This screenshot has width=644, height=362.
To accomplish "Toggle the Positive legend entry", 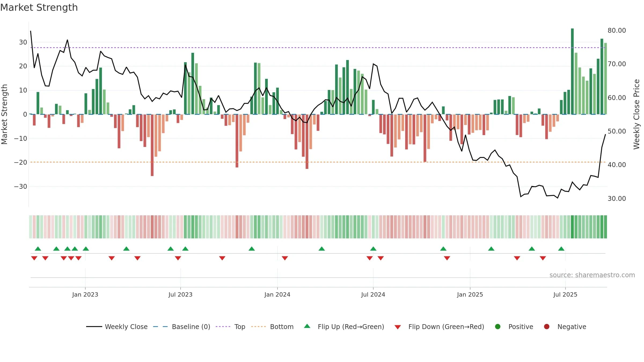I will 514,327.
